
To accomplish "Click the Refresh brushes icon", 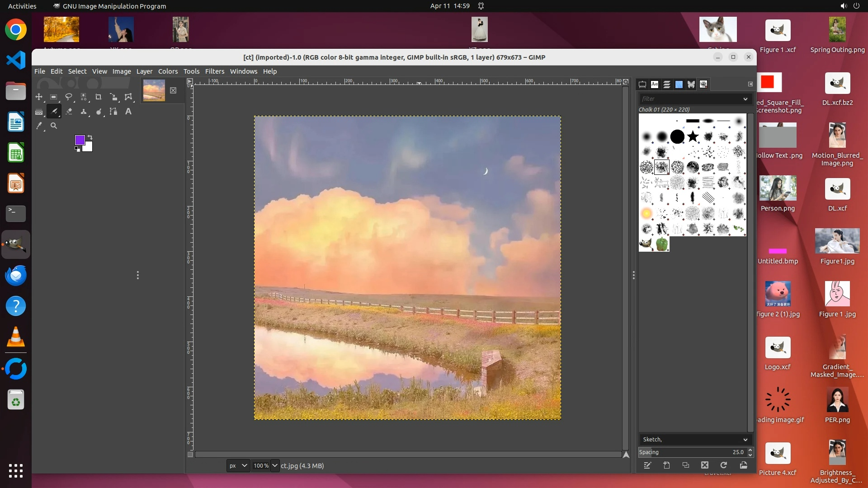I will pyautogui.click(x=724, y=465).
